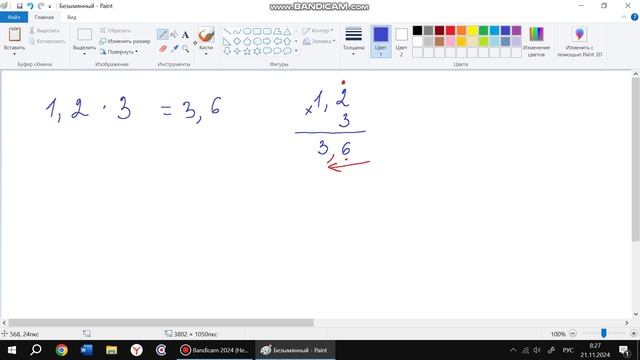Open the Outline (Контур) dropdown

tap(318, 31)
